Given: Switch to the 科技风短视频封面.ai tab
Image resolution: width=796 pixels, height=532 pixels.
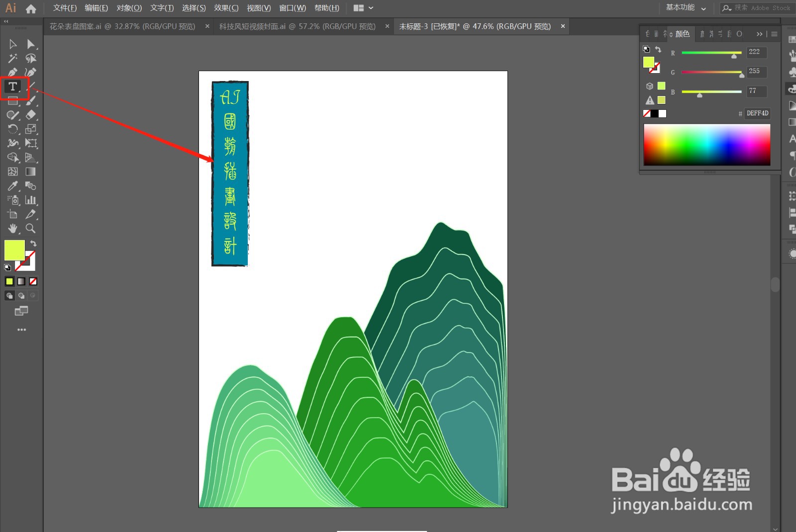Looking at the screenshot, I should coord(298,26).
